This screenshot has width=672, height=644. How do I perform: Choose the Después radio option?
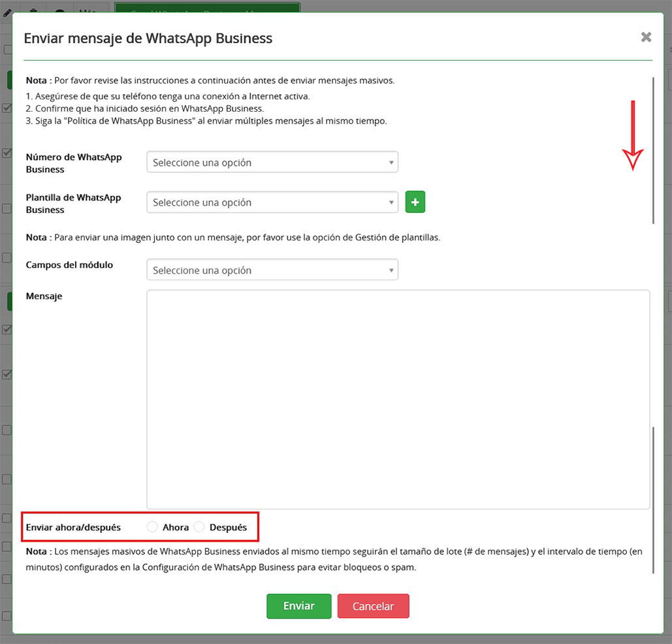tap(199, 527)
